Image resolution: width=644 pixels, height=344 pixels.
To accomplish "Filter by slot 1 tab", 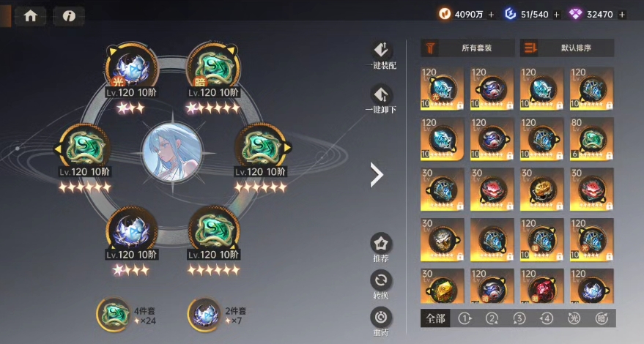I will [465, 318].
